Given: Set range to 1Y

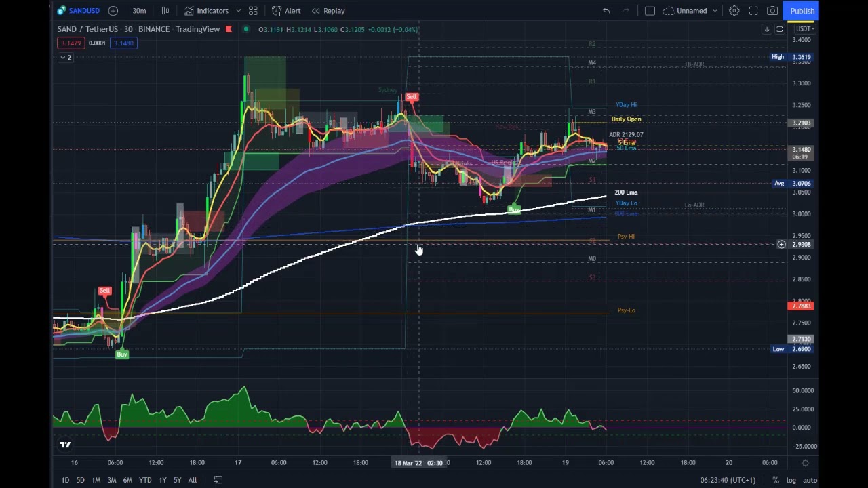Looking at the screenshot, I should pos(163,480).
